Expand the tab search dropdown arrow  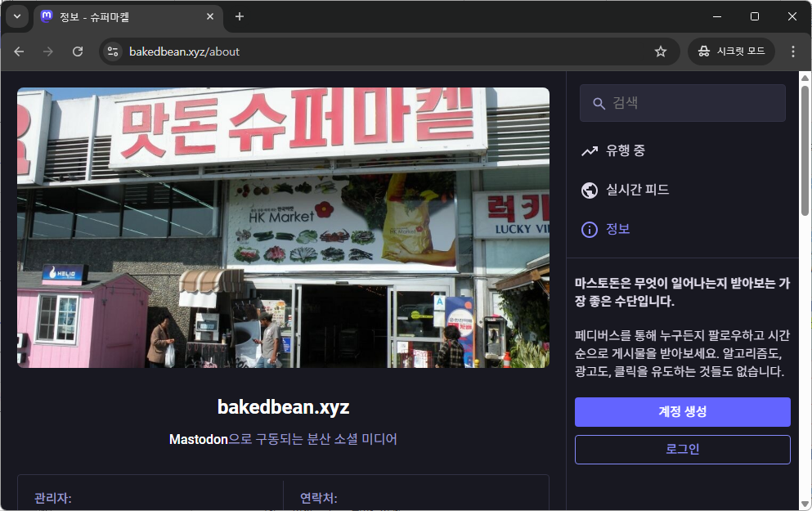point(16,16)
